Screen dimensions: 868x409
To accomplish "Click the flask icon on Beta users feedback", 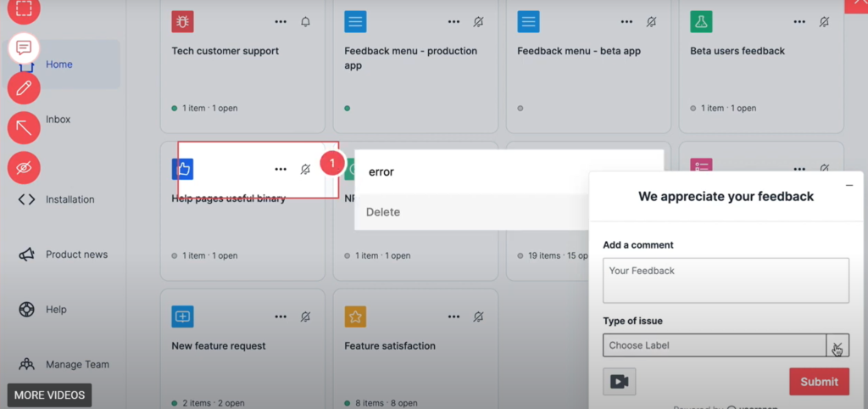I will pos(701,21).
